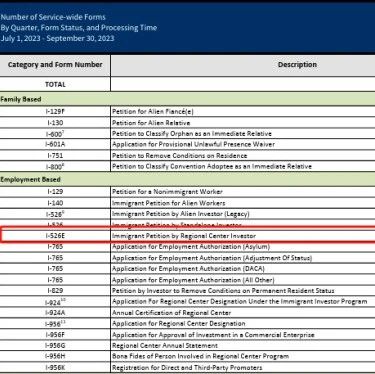Image resolution: width=375 pixels, height=374 pixels.
Task: Select form number I-129 cell
Action: [55, 192]
